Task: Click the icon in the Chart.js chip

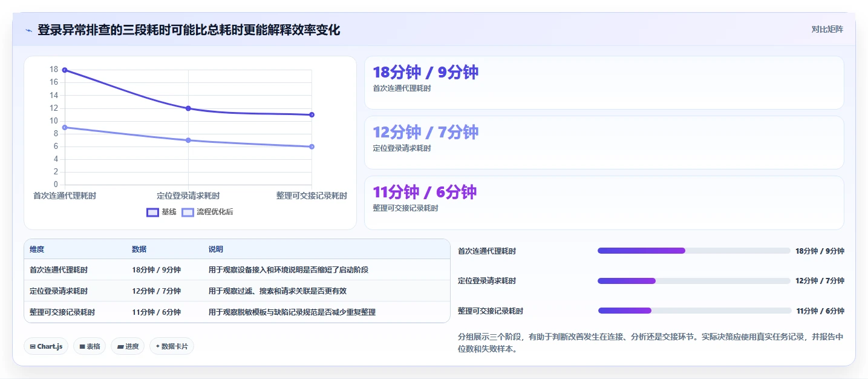Action: pos(33,346)
